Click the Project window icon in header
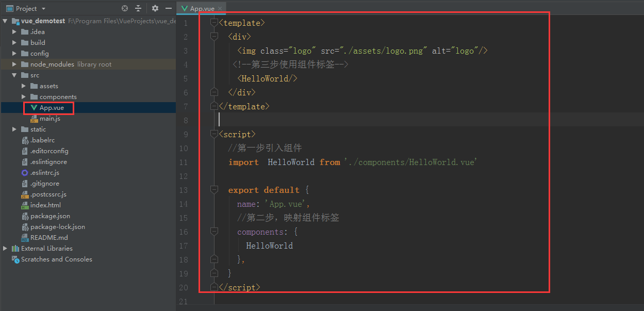 click(x=9, y=8)
